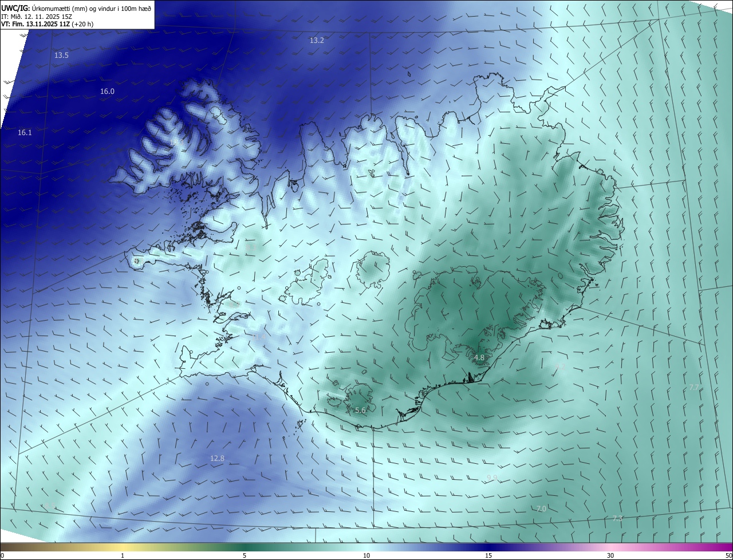Image resolution: width=733 pixels, height=560 pixels.
Task: Click the 12.8 value label over the ocean
Action: click(x=217, y=459)
